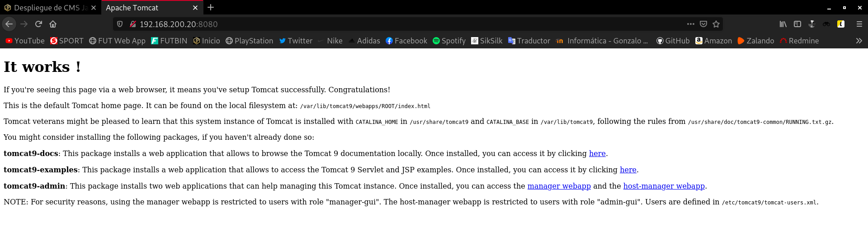Click the /usr/share/tomcat9 path text
Screen dimensions: 868x237
[x=439, y=122]
